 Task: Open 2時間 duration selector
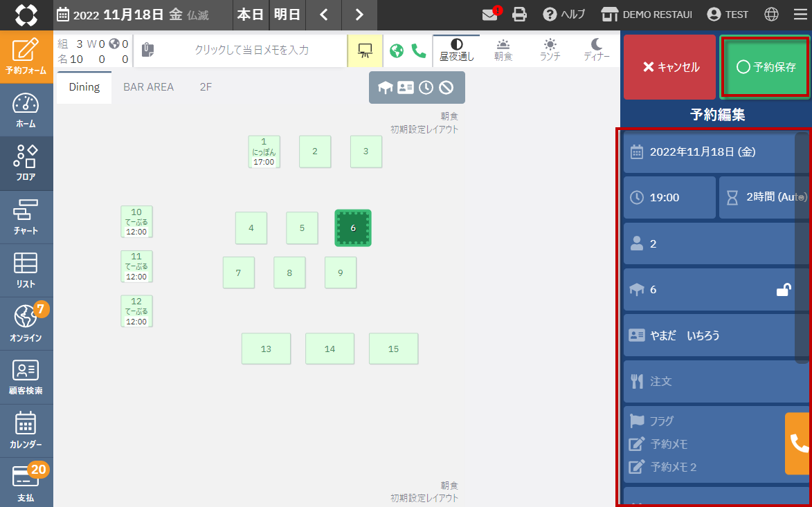[x=764, y=198]
